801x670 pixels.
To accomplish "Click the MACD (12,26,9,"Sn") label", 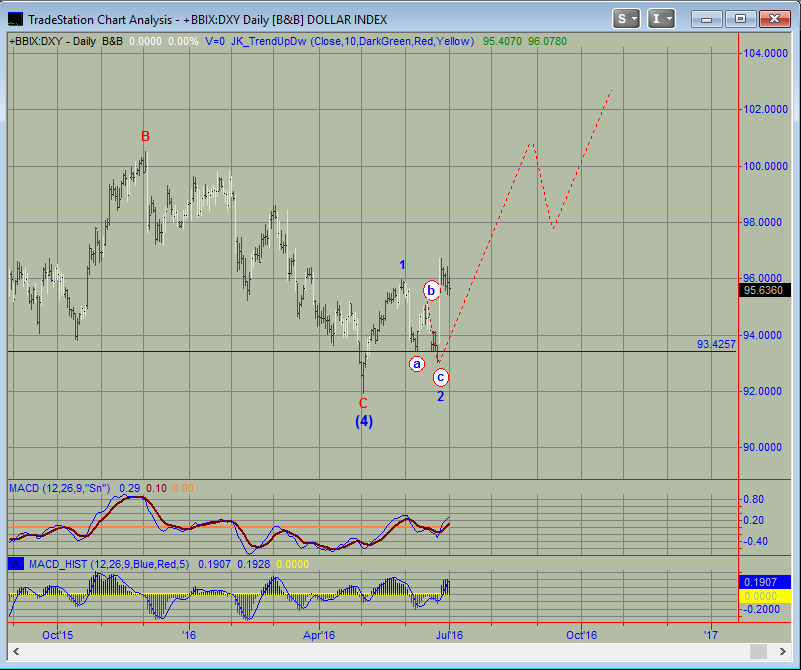I will 60,488.
